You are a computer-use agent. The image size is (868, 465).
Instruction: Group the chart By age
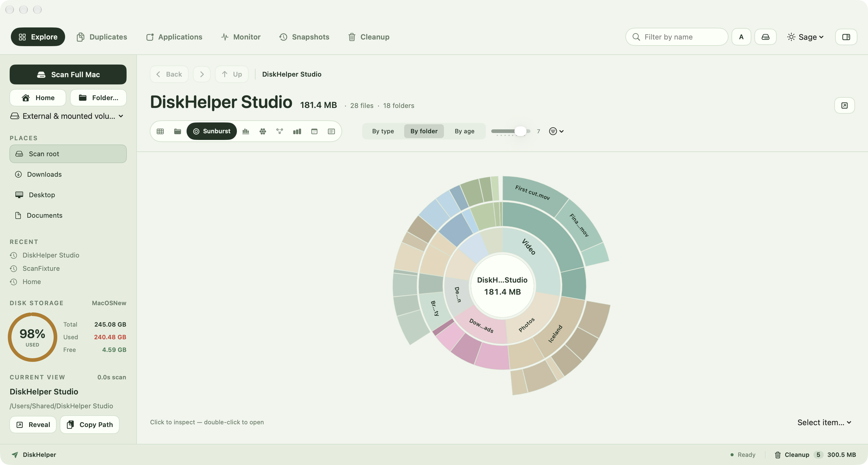[464, 131]
